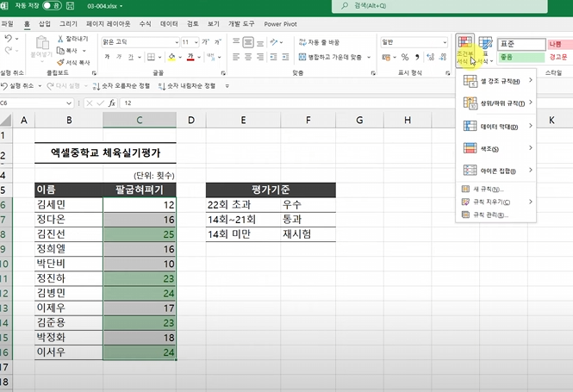The width and height of the screenshot is (573, 392).
Task: Click the Wrap Text (자동 줄 바꿈) button
Action: pos(319,42)
